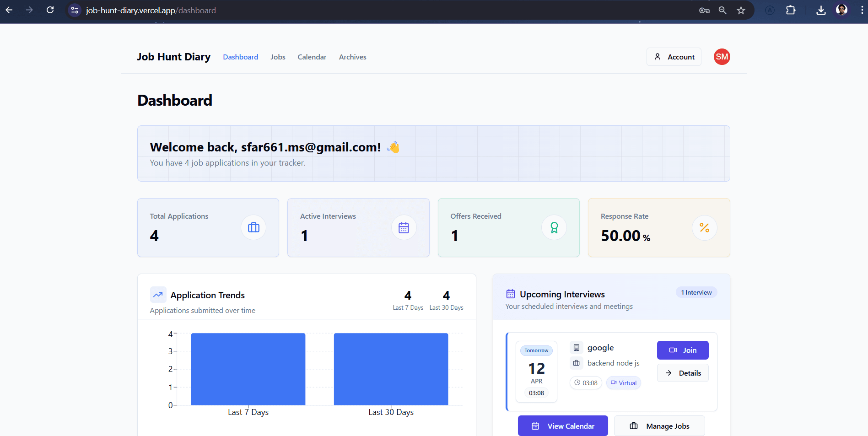Click the red SM profile avatar

pos(722,57)
